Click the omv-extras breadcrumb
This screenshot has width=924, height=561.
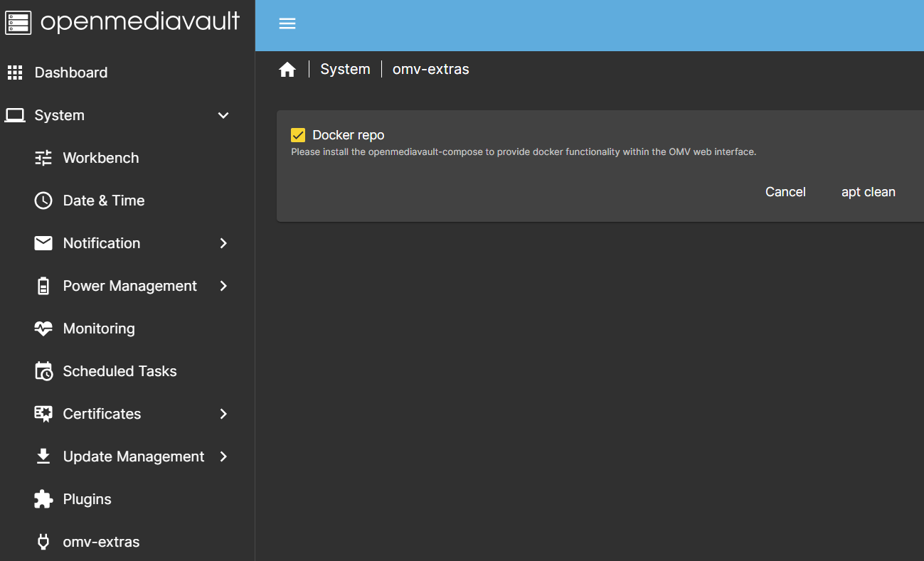(x=431, y=69)
